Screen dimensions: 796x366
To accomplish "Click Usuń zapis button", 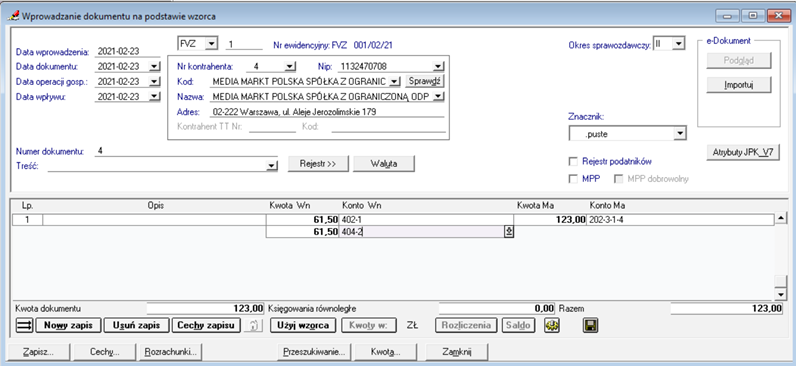I will click(x=137, y=325).
